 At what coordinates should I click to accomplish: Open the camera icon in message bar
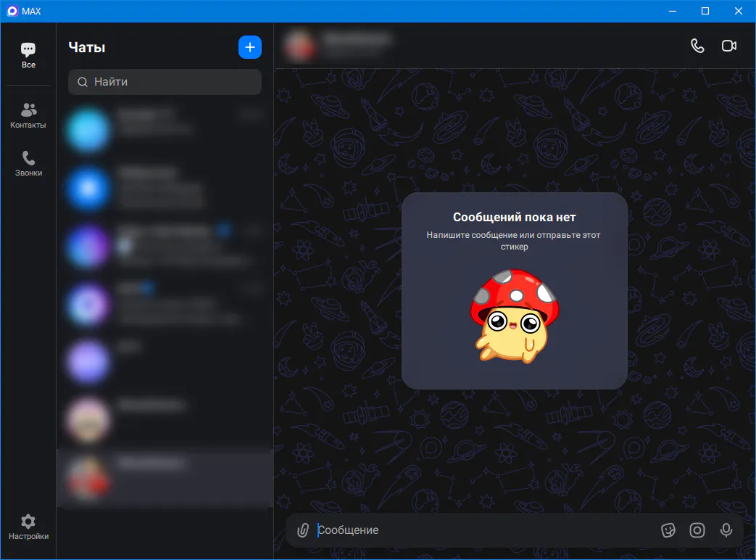(x=697, y=530)
